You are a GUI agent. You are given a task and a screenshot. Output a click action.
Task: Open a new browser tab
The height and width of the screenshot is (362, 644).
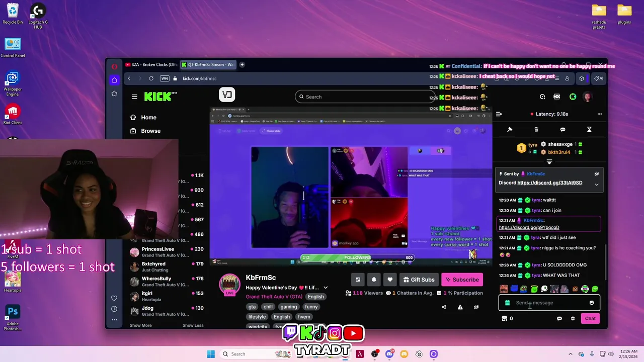[x=242, y=64]
